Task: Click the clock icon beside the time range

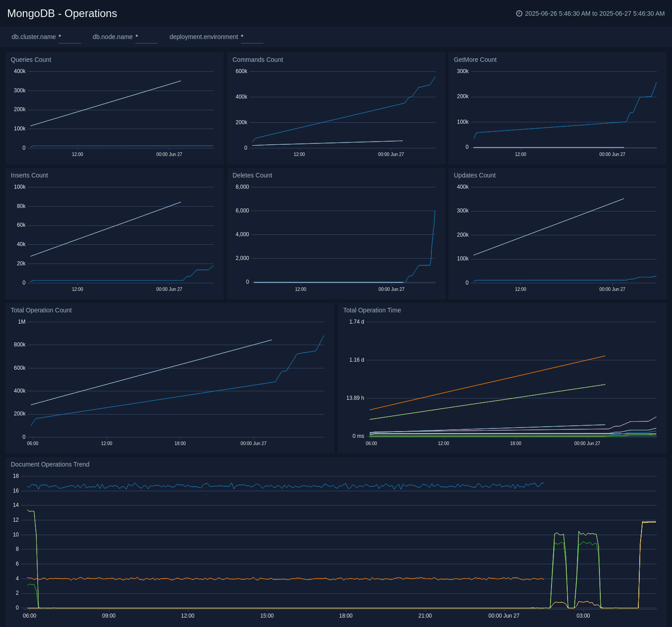Action: pyautogui.click(x=519, y=13)
